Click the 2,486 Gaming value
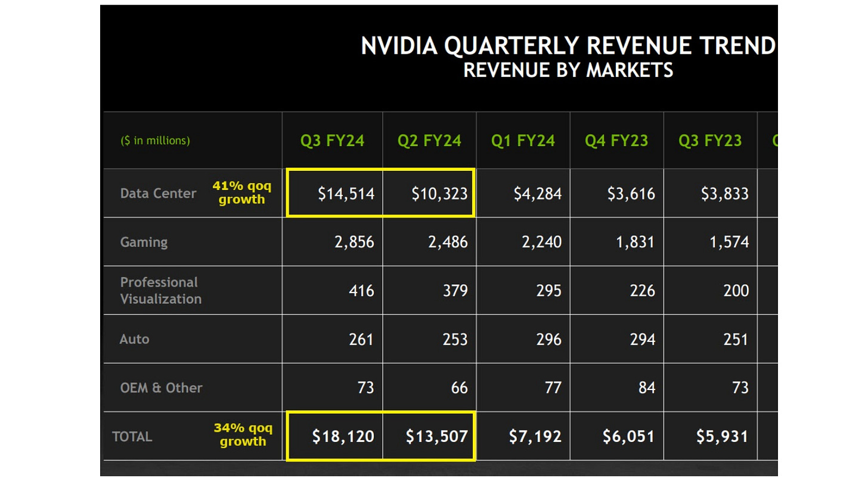The width and height of the screenshot is (868, 480). coord(448,242)
